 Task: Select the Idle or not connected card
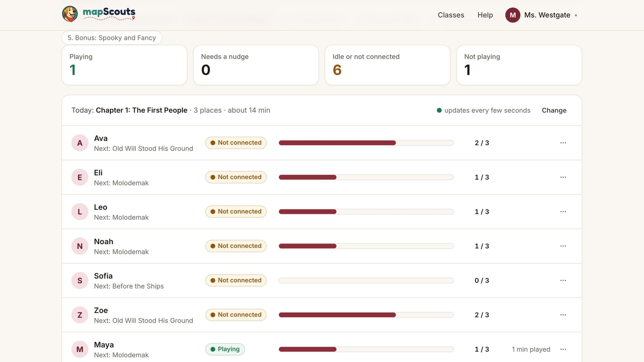387,65
